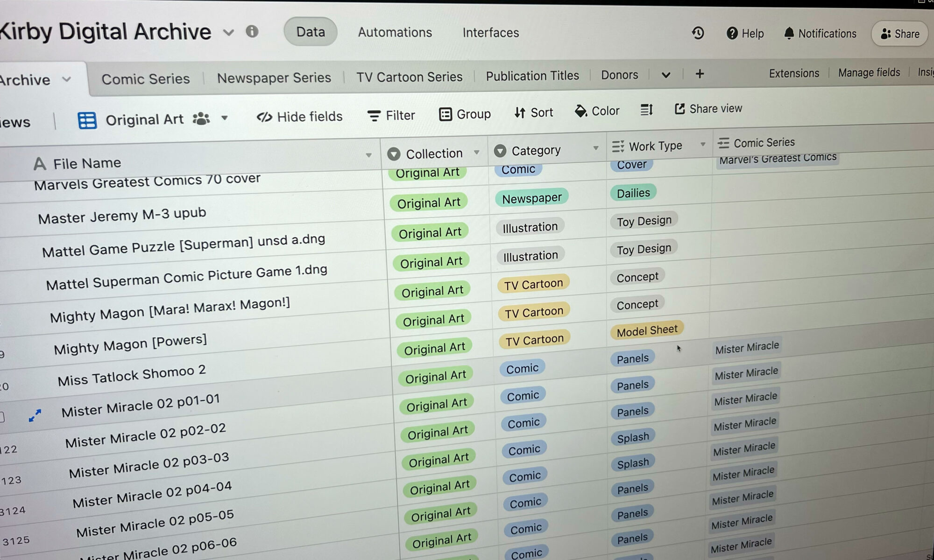
Task: Select cell 'Master Jeremy M-3 upub'
Action: (x=122, y=216)
